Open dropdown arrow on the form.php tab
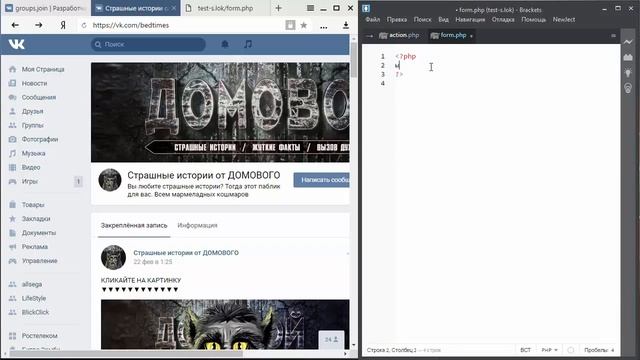 [x=471, y=36]
